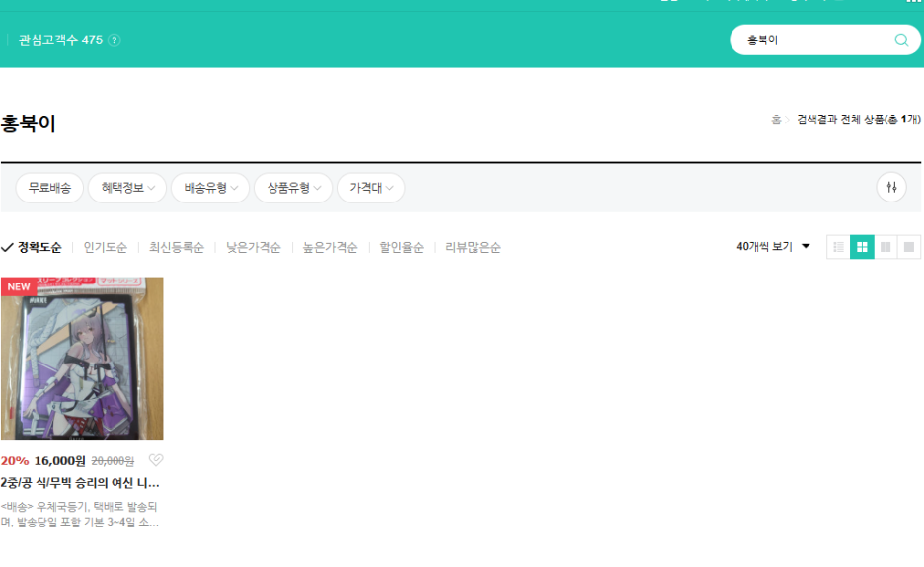This screenshot has height=567, width=924.
Task: Click the help question mark next to 관심고객수
Action: 115,40
